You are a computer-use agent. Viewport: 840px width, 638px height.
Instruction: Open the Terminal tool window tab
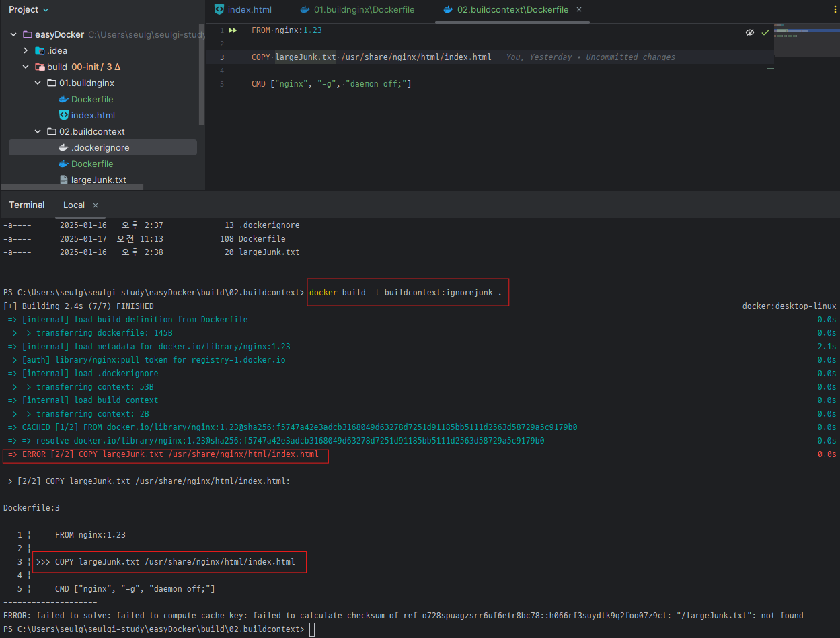(27, 205)
